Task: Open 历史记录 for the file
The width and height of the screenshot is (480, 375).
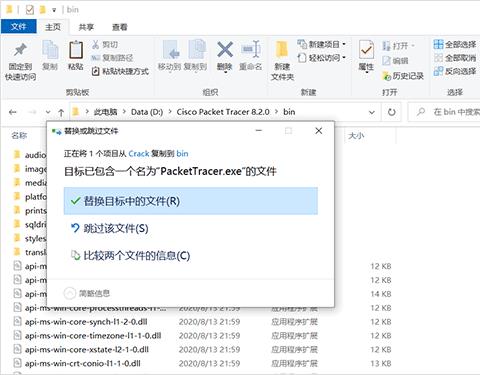Action: tap(403, 76)
